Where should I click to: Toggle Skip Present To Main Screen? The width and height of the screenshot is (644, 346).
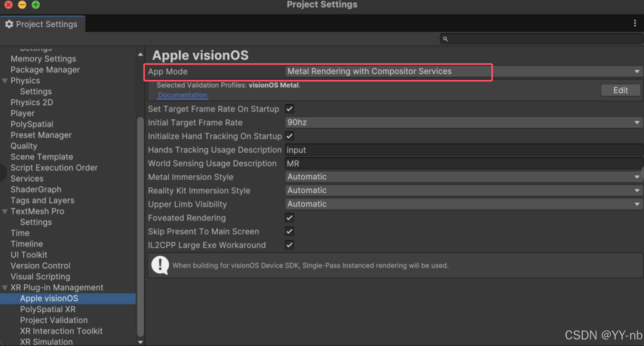point(289,231)
